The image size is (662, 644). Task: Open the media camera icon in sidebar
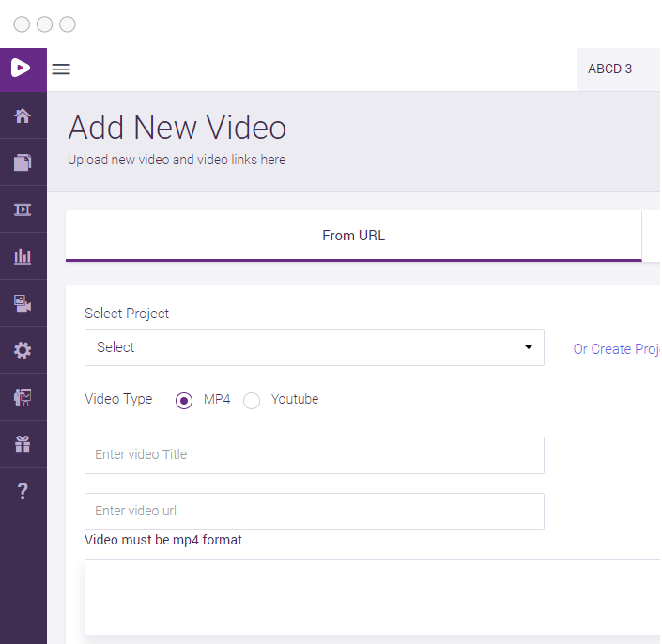(23, 303)
